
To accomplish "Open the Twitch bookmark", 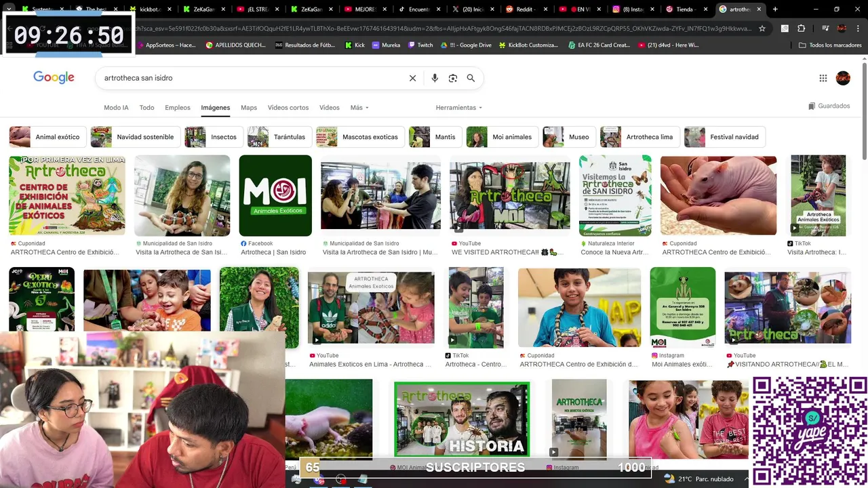I will [420, 45].
